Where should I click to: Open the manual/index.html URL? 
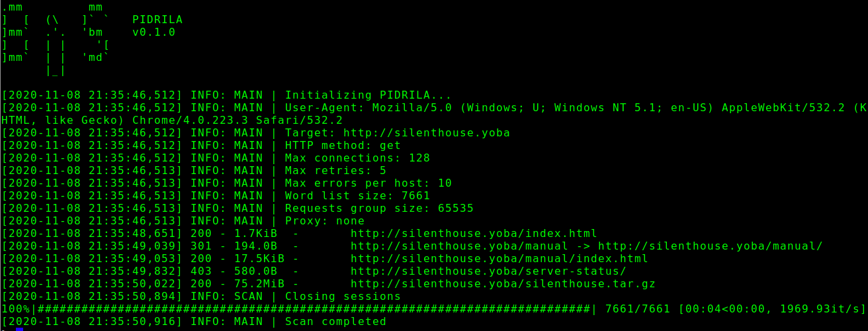point(499,259)
